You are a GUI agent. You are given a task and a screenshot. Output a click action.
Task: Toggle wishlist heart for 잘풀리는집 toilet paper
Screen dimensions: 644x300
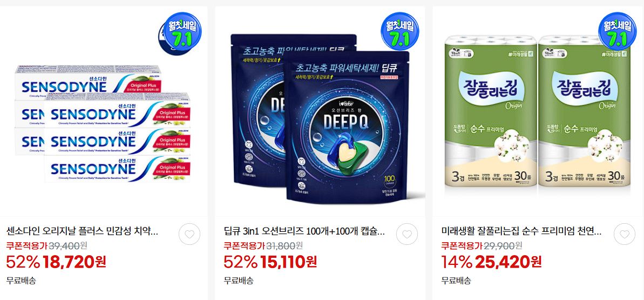pos(624,234)
